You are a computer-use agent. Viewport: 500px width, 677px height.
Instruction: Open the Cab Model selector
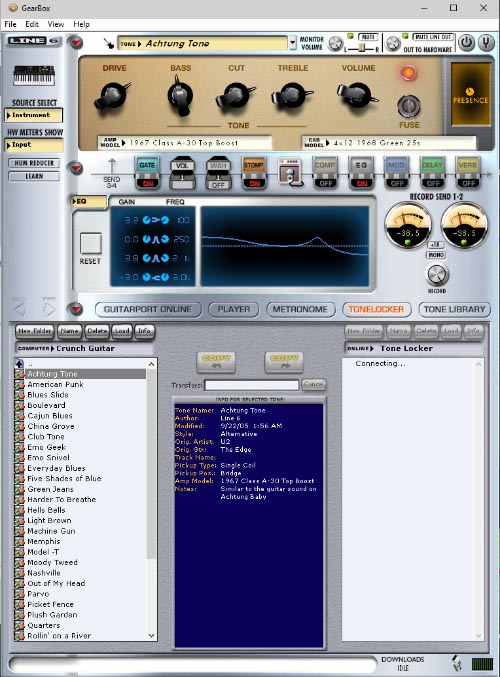point(389,142)
